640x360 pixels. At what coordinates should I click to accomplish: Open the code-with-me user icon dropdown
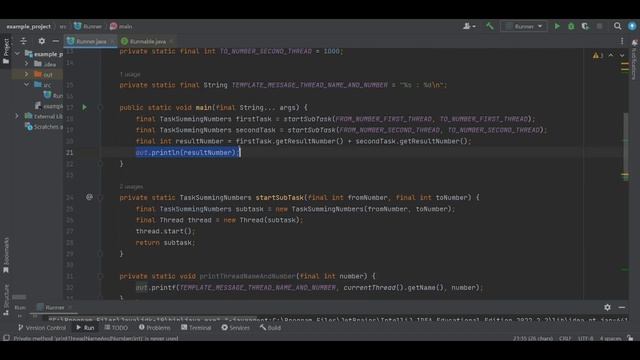(x=469, y=26)
